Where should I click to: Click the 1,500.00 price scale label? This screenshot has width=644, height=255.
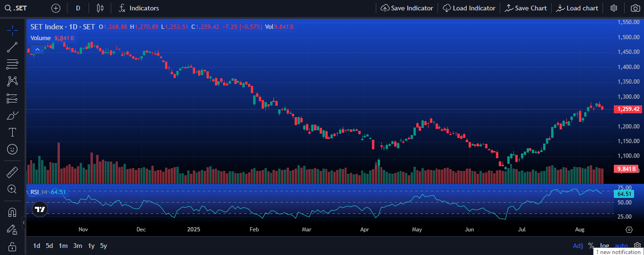(628, 37)
